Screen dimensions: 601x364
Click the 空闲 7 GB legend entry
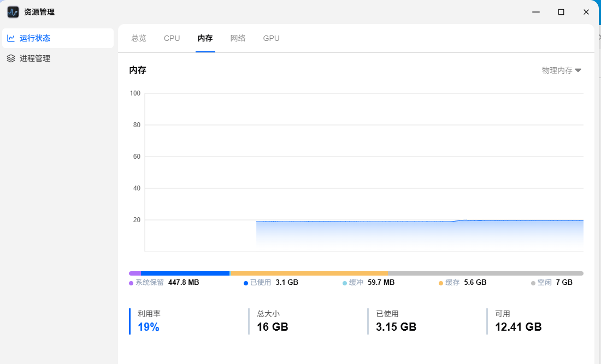point(552,283)
